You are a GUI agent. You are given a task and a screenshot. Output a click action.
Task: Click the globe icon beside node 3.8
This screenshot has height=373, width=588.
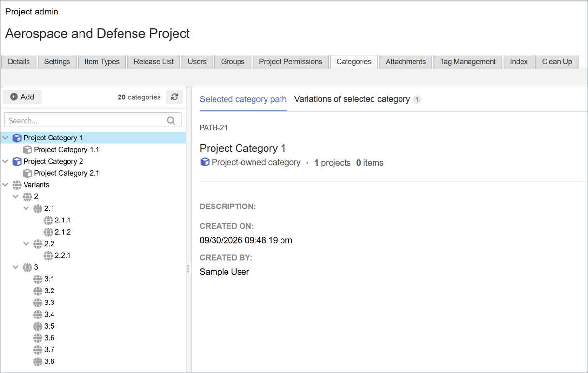coord(38,361)
